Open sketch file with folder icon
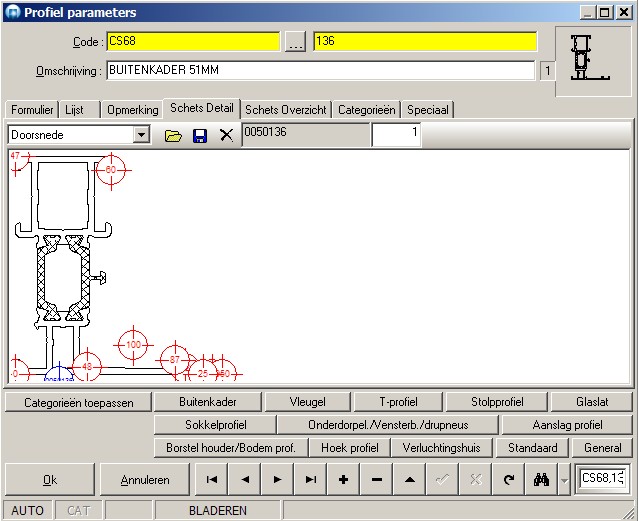638x521 pixels. click(x=173, y=135)
